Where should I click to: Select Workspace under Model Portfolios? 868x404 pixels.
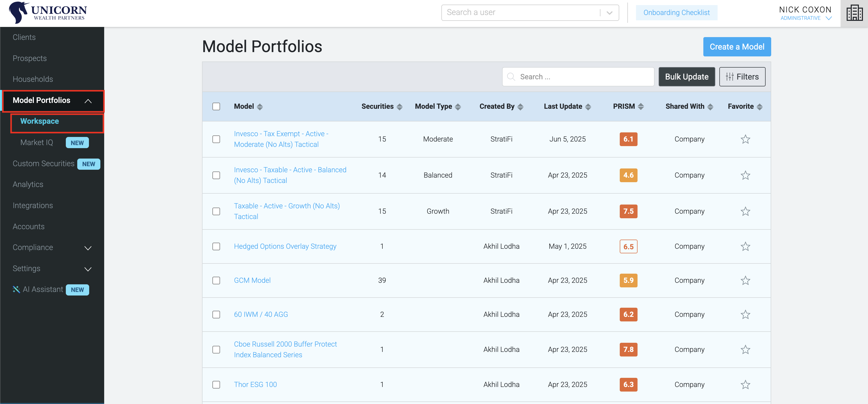39,121
